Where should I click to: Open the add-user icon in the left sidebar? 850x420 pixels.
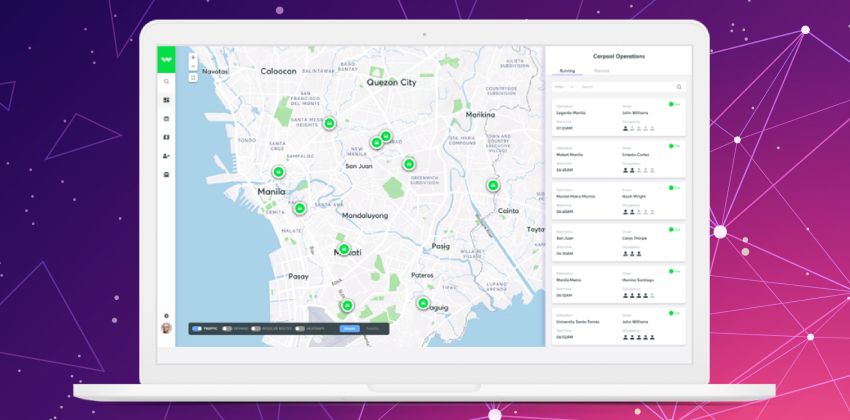click(166, 156)
